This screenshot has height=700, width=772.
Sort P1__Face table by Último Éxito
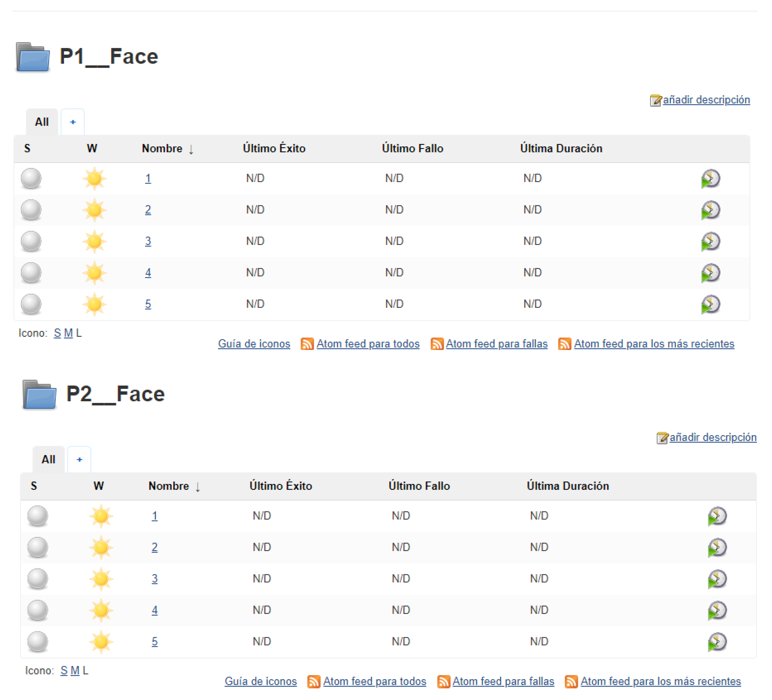point(274,148)
